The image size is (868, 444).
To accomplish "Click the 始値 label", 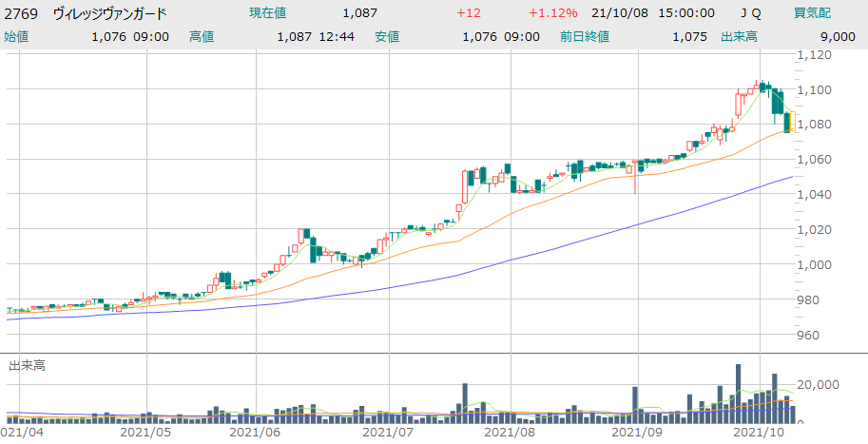I will coord(17,36).
